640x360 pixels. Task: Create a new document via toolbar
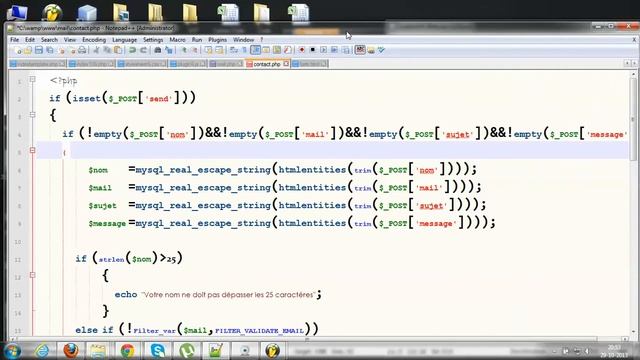click(x=18, y=50)
